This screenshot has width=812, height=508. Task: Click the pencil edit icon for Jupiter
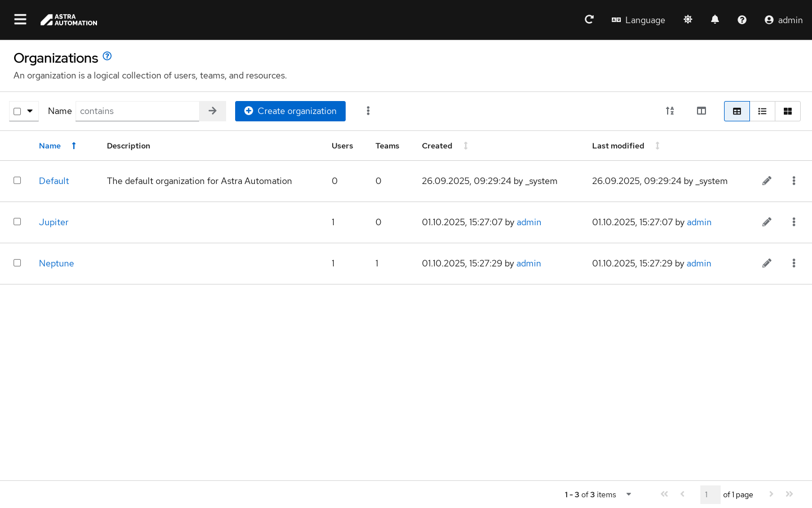point(767,222)
